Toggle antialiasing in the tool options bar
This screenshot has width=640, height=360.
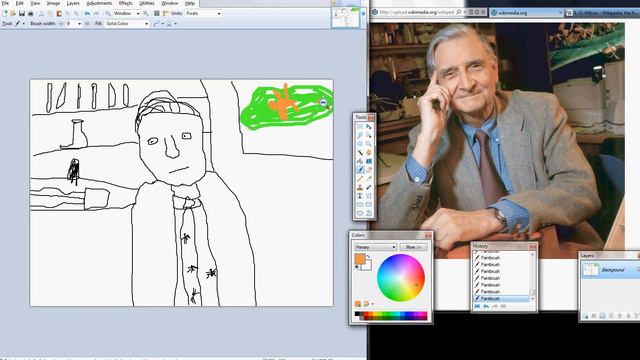156,24
